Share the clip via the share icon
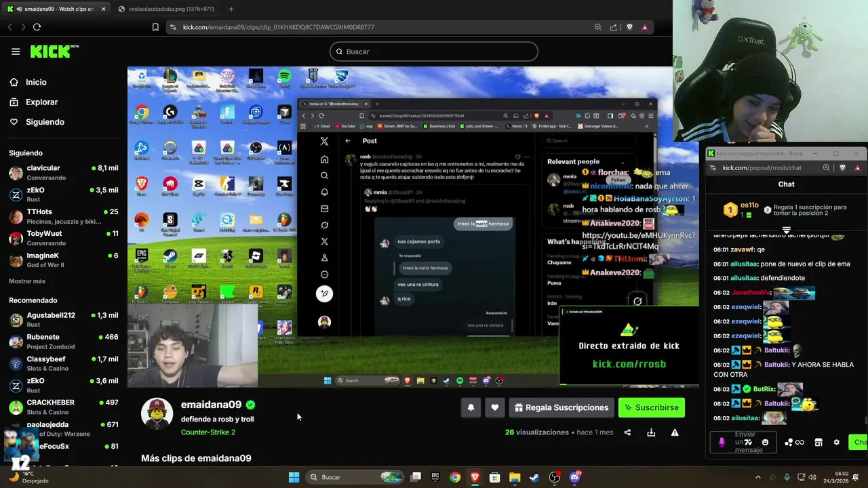Image resolution: width=868 pixels, height=488 pixels. point(627,432)
